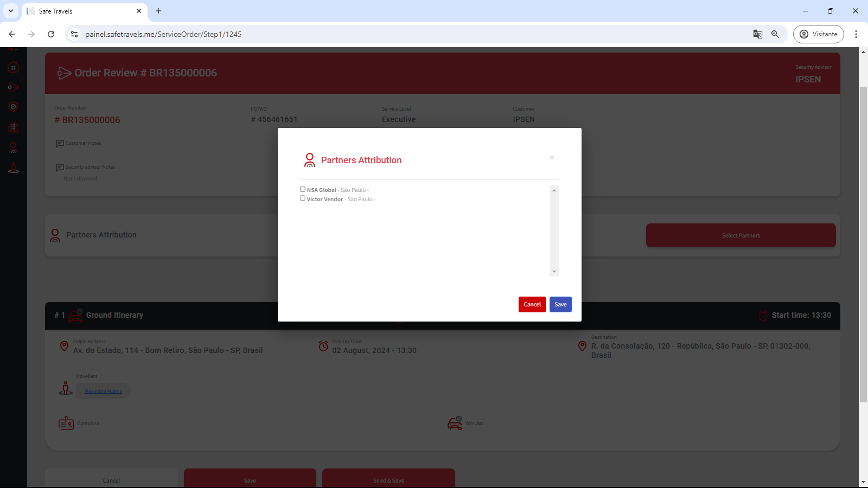
Task: Close the Partners Attribution dialog with X
Action: [x=552, y=158]
